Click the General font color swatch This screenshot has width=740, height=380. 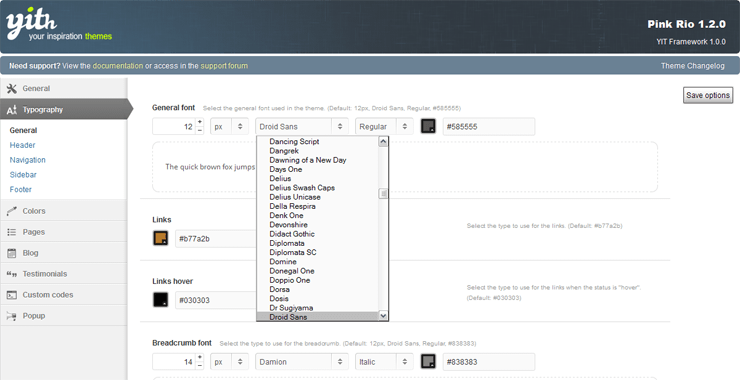(x=428, y=126)
